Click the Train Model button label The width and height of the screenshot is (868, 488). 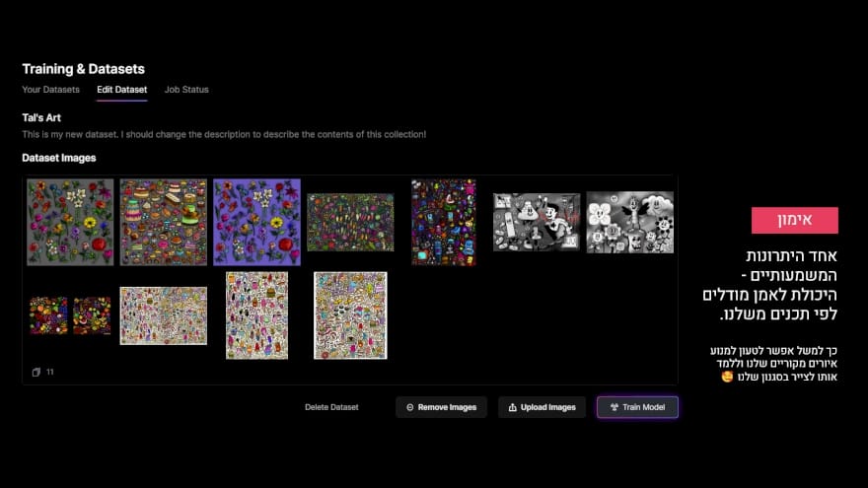(643, 407)
